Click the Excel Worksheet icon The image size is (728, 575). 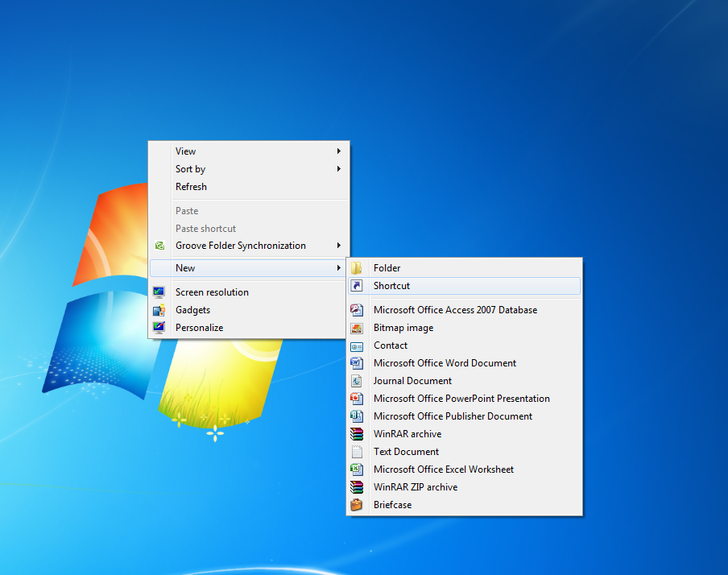357,470
